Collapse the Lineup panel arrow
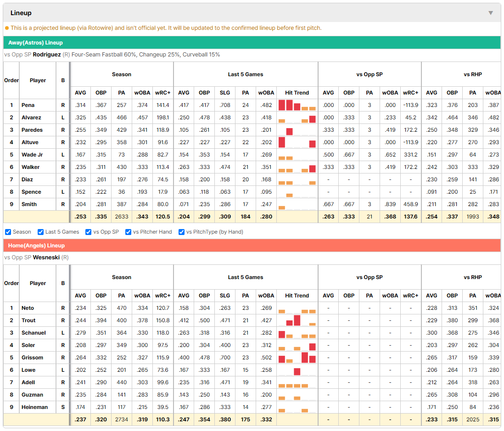 [491, 13]
